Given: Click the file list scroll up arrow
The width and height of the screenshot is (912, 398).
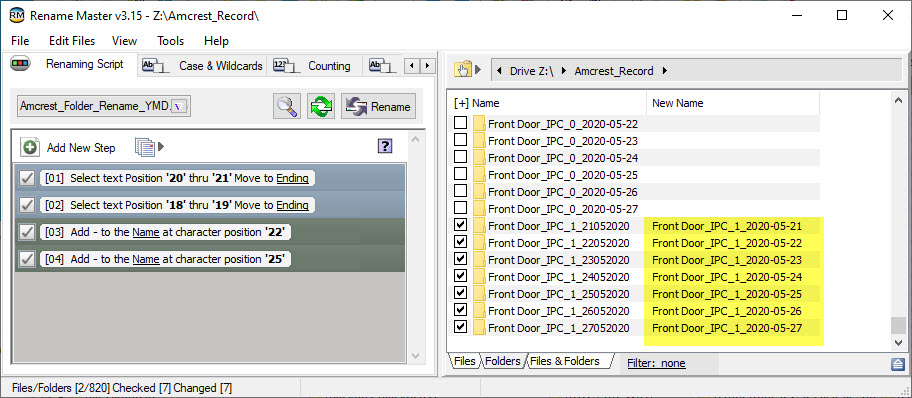Looking at the screenshot, I should point(899,101).
